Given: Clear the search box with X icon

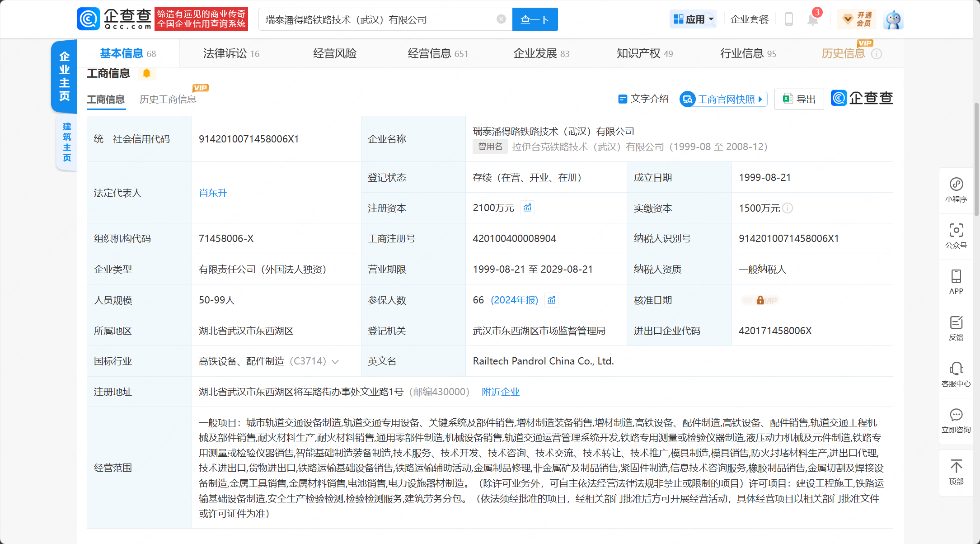Looking at the screenshot, I should click(501, 19).
